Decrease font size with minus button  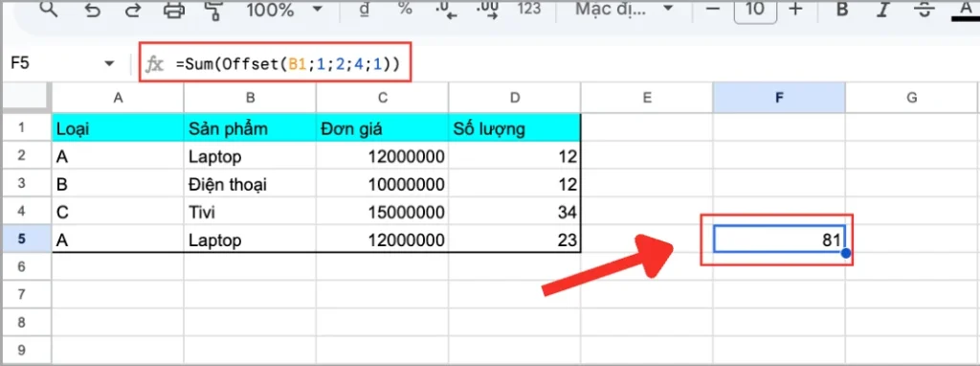713,9
